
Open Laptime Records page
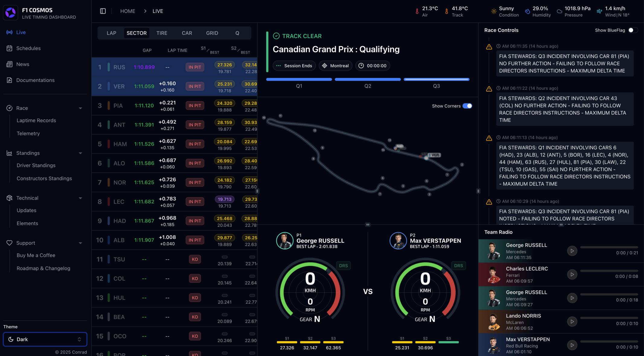[x=36, y=121]
